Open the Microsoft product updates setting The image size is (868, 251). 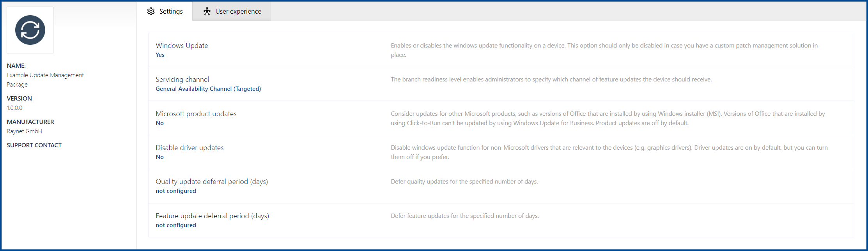click(196, 113)
